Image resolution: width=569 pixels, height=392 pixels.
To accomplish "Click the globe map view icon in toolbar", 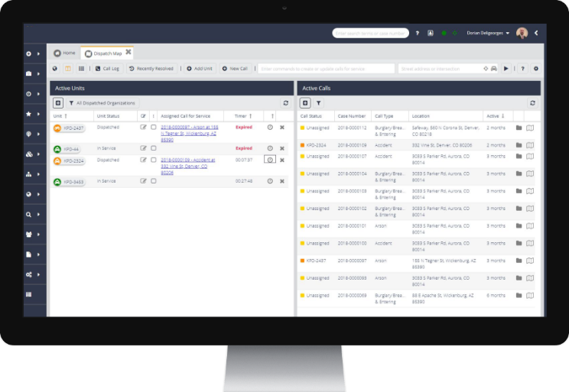I will [55, 69].
